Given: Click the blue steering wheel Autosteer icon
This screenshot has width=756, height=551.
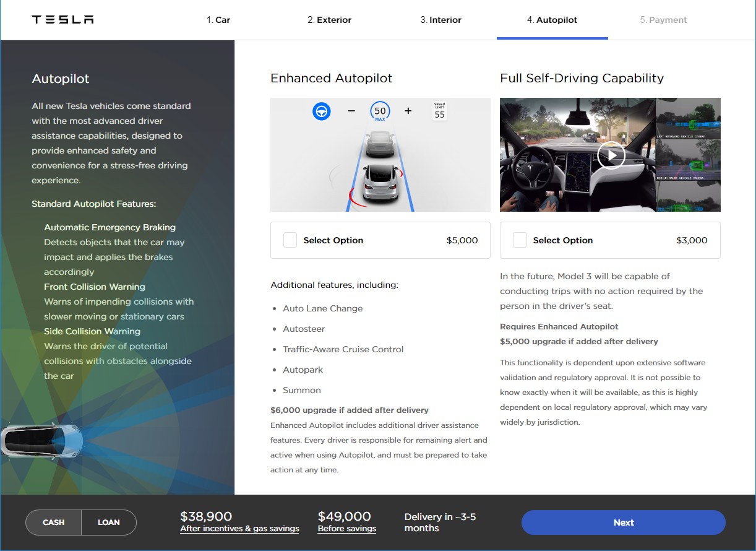Looking at the screenshot, I should coord(322,111).
